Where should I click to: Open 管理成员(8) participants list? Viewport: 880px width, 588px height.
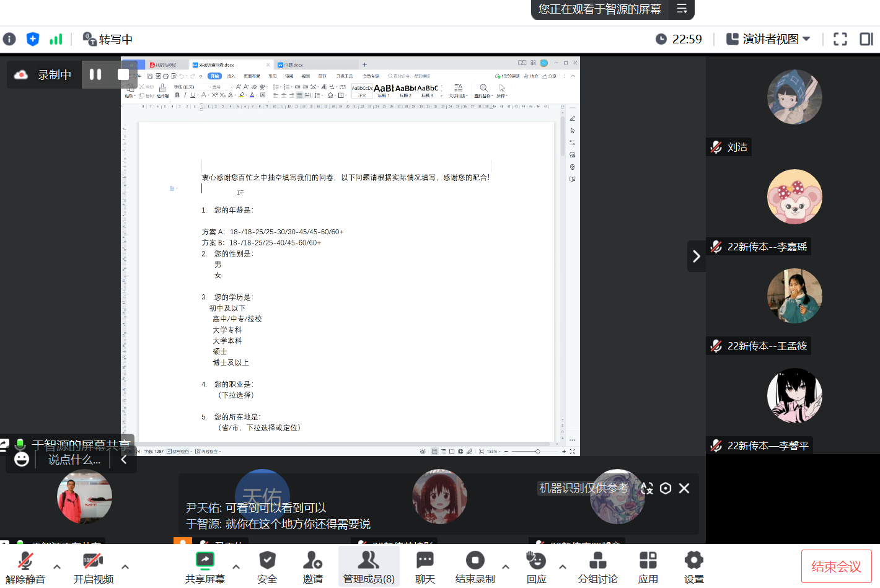[x=369, y=567]
